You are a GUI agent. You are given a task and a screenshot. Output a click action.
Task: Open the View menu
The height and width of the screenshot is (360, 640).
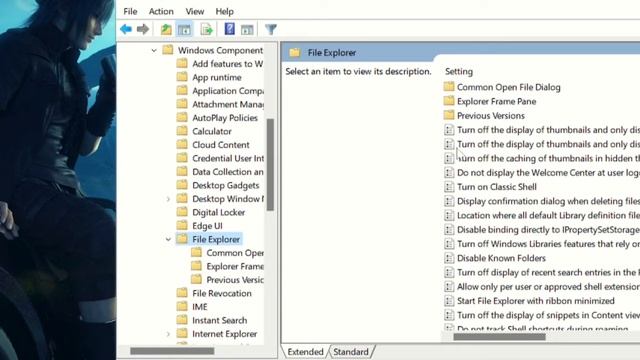(195, 11)
